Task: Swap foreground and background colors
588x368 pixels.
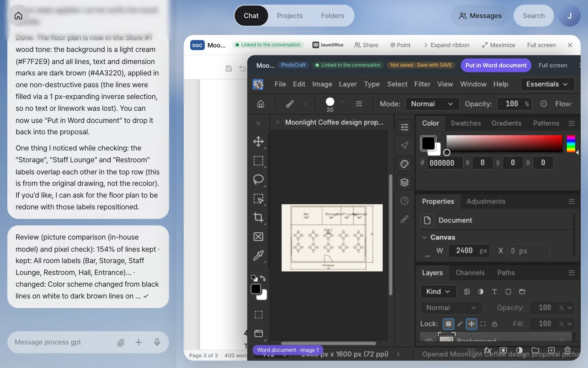Action: 263,278
